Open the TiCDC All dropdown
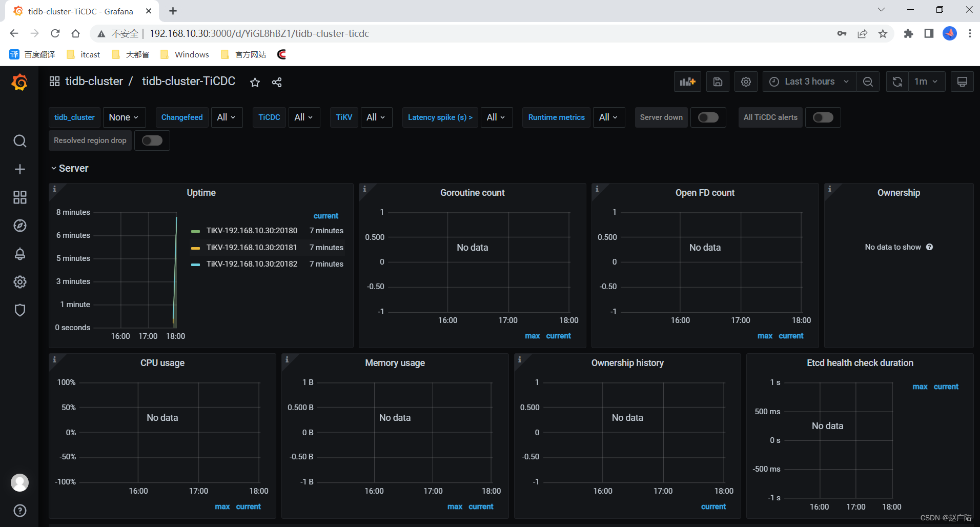 [x=304, y=117]
